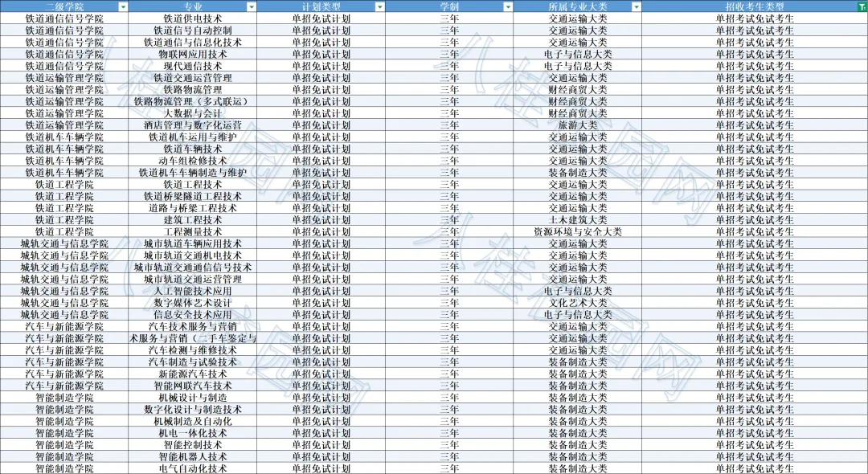Image resolution: width=868 pixels, height=474 pixels.
Task: Select the 铁道信号自动控制 cell
Action: coord(193,31)
